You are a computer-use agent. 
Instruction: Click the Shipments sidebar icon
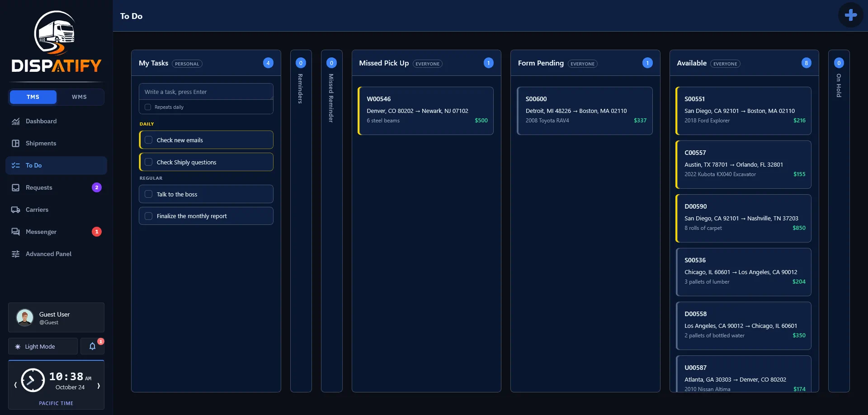tap(15, 144)
